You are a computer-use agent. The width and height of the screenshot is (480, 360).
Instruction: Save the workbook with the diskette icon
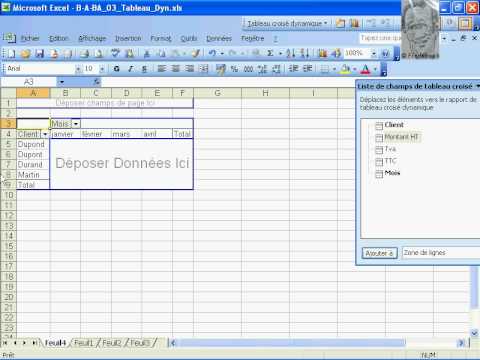[40, 53]
